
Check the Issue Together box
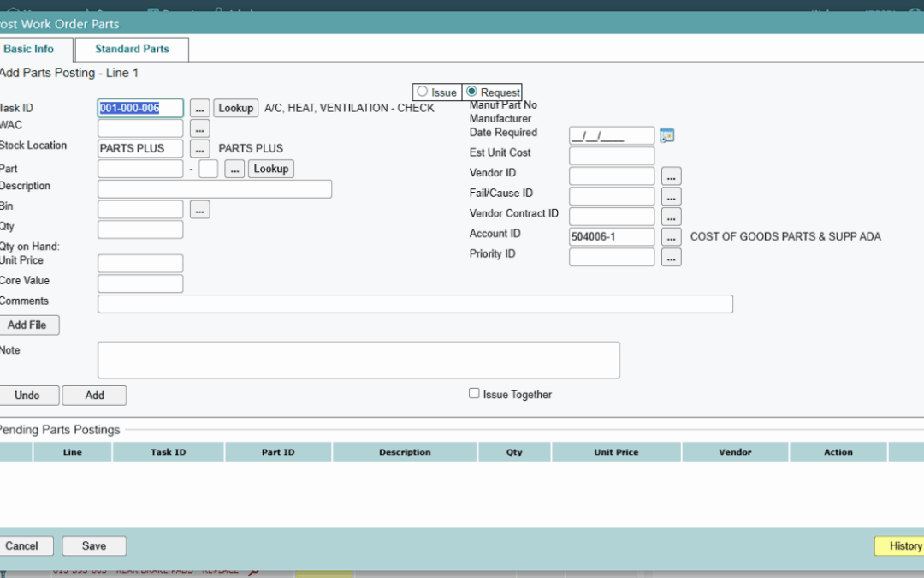tap(474, 393)
